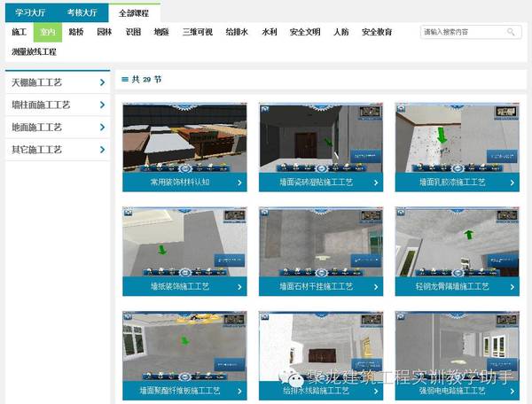Select the 路桥 course category
Viewport: 532px width, 404px height.
click(x=76, y=32)
